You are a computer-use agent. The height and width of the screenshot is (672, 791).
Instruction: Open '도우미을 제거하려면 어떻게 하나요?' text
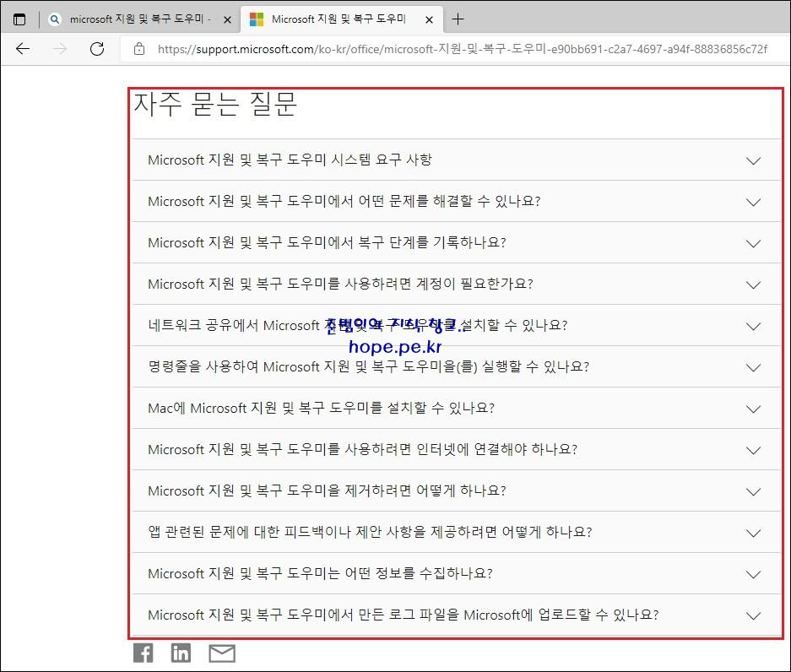click(397, 490)
